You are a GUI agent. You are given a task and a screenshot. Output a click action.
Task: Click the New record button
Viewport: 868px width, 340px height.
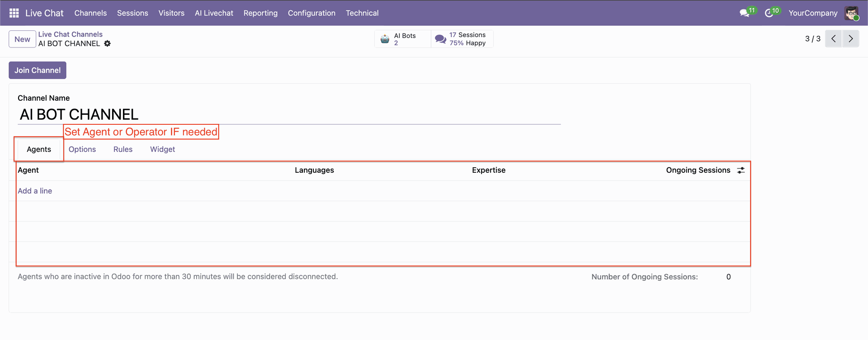coord(22,39)
